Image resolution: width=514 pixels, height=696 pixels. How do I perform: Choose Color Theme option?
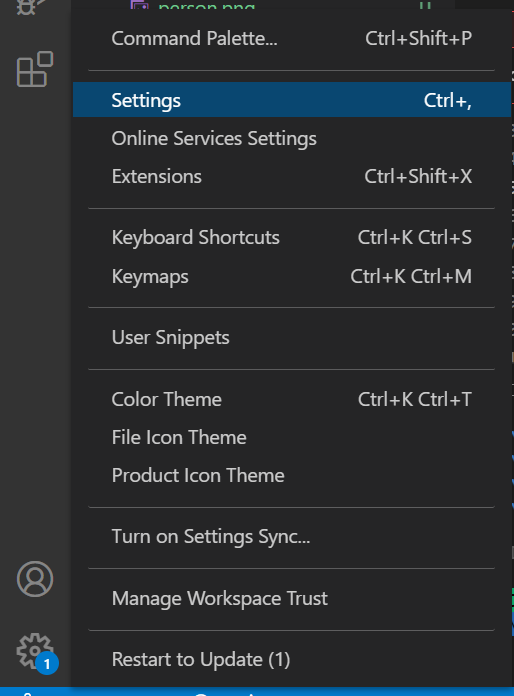click(x=292, y=399)
